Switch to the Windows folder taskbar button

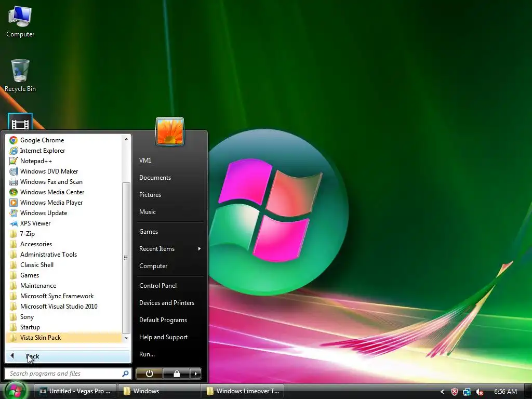tap(159, 391)
